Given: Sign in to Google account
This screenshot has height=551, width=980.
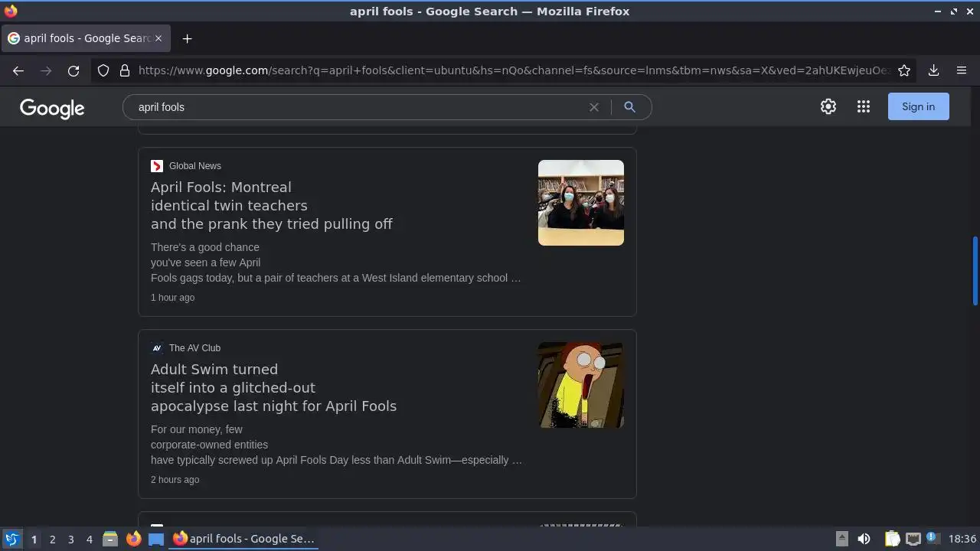Looking at the screenshot, I should coord(918,106).
